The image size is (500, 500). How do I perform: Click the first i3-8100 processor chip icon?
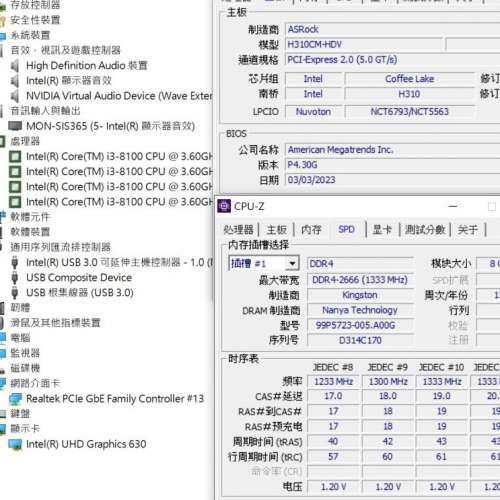pyautogui.click(x=15, y=156)
